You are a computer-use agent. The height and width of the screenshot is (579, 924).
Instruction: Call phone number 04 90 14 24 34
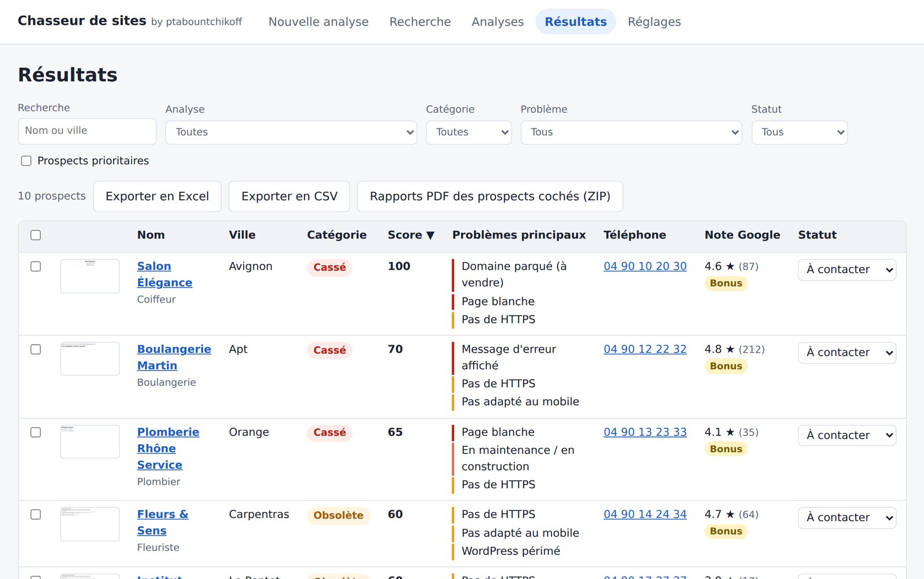pos(645,514)
